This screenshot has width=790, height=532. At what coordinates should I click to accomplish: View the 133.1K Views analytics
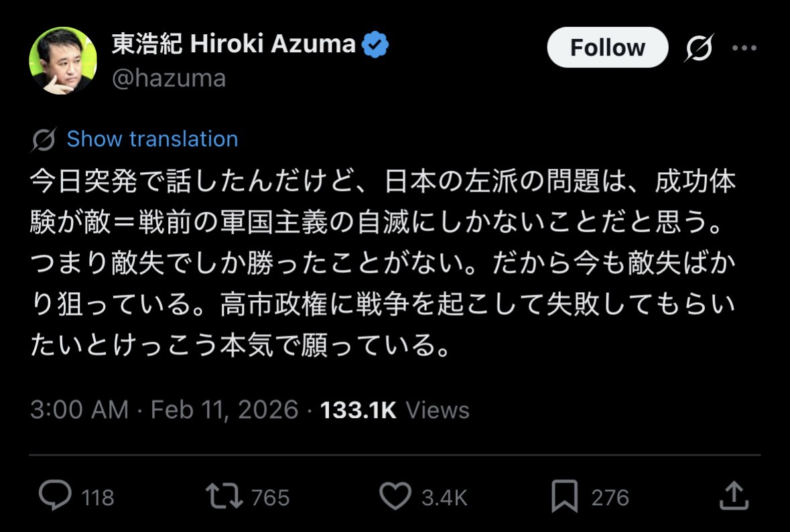[395, 410]
